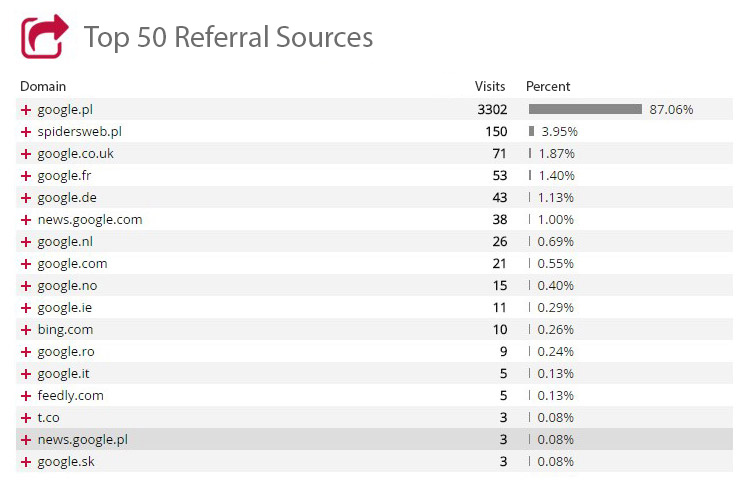Sort by the Percent column header

point(548,87)
